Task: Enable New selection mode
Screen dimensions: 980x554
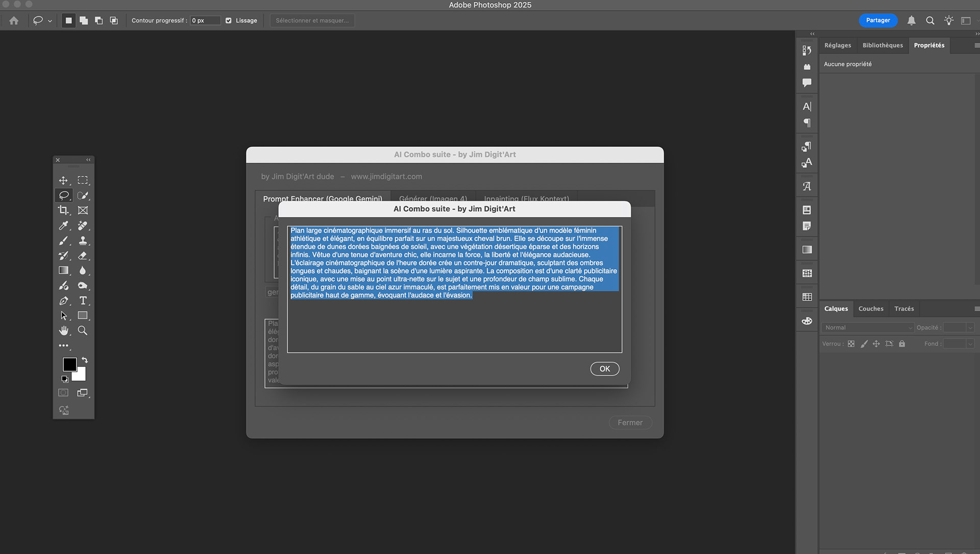Action: point(68,20)
